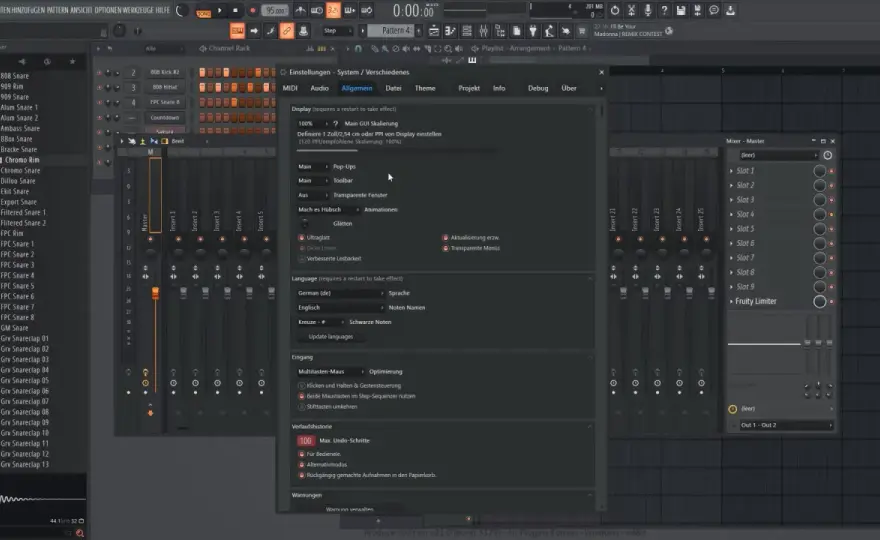This screenshot has width=880, height=540.
Task: Open the 100% Main GUI Skalierung dropdown
Action: coord(313,123)
